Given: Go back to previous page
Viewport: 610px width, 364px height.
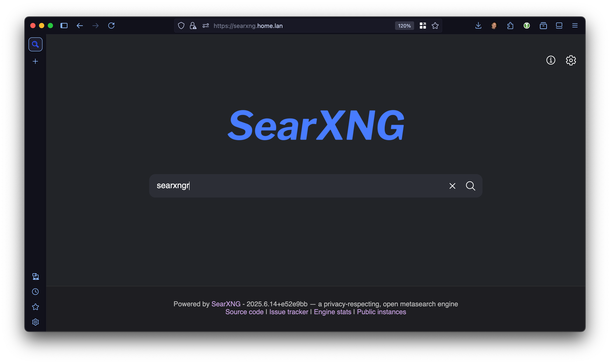Looking at the screenshot, I should 80,26.
